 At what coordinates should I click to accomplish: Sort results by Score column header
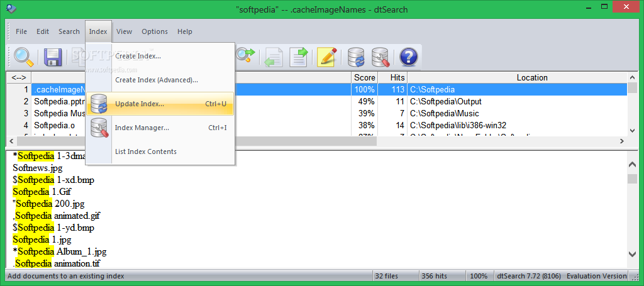[x=365, y=77]
